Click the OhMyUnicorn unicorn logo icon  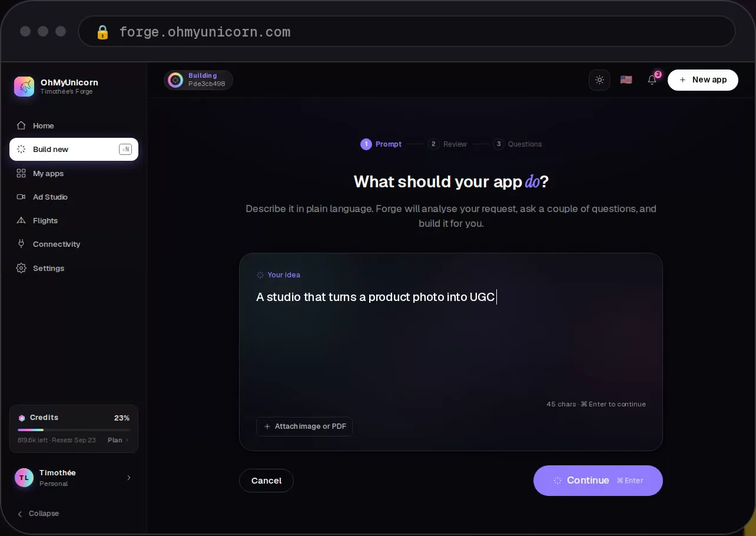tap(24, 87)
